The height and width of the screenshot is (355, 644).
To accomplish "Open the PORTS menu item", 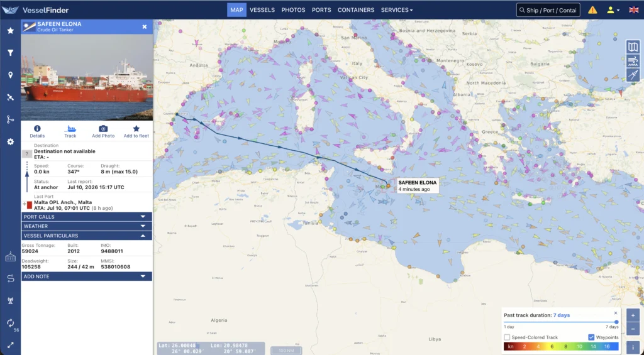I will [x=321, y=10].
